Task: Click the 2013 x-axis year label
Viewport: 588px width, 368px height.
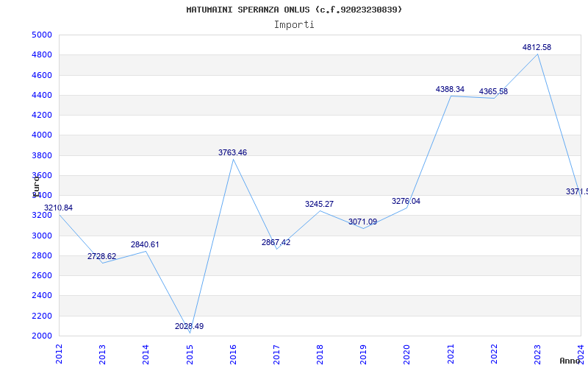Action: pos(102,355)
